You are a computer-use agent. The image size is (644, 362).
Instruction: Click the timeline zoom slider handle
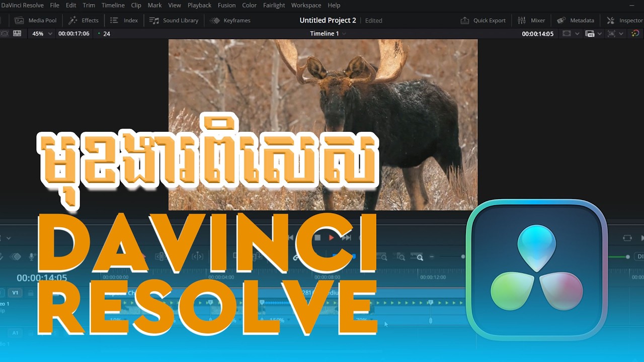(463, 256)
